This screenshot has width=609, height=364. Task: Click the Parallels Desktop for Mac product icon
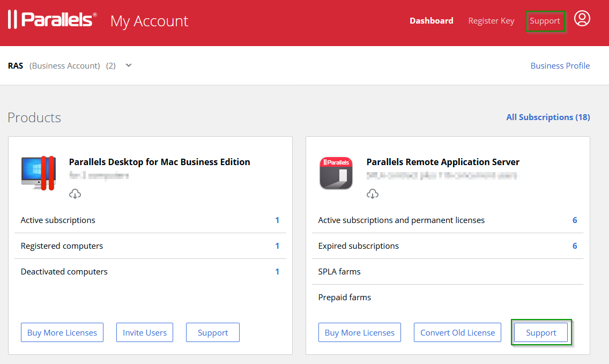pos(39,173)
